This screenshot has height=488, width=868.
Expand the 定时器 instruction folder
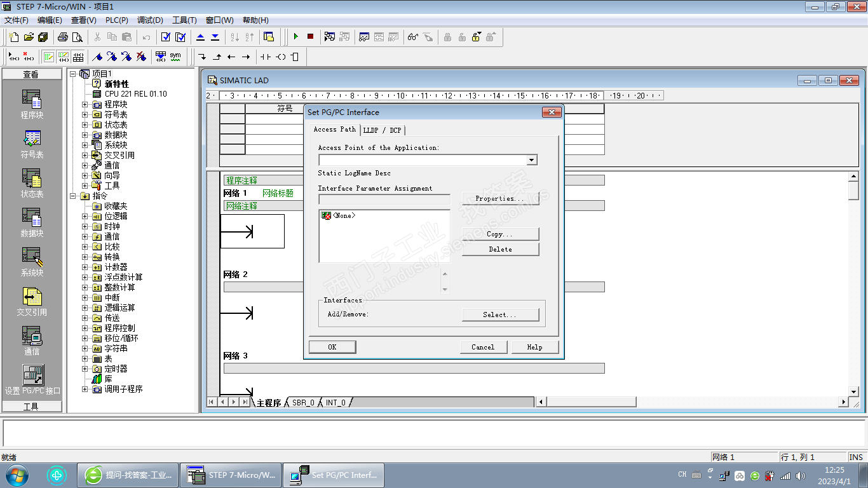(x=85, y=369)
